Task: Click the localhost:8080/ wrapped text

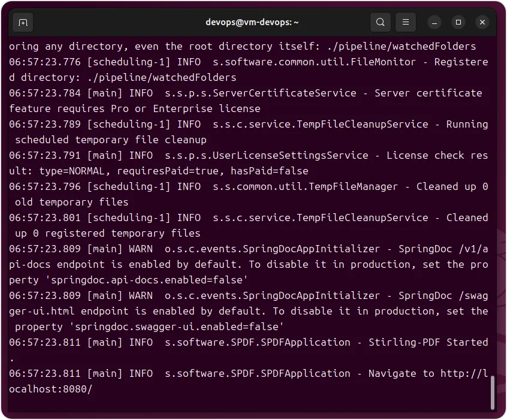Action: (x=50, y=389)
